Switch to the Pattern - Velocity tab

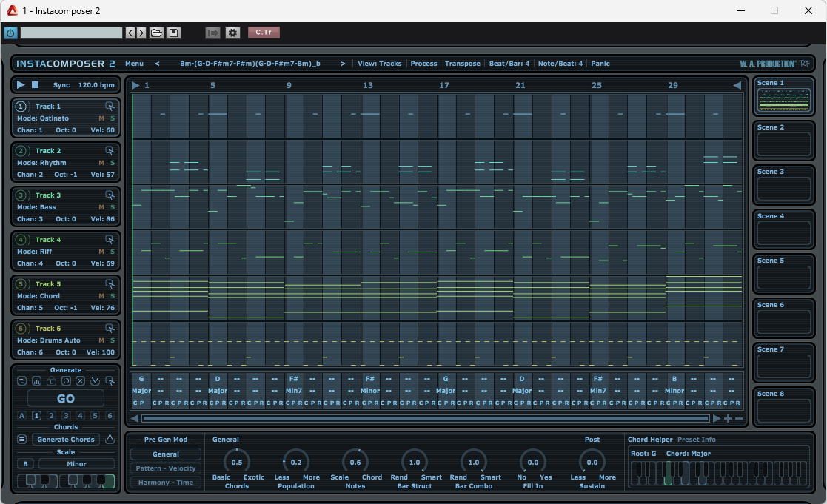(x=166, y=468)
